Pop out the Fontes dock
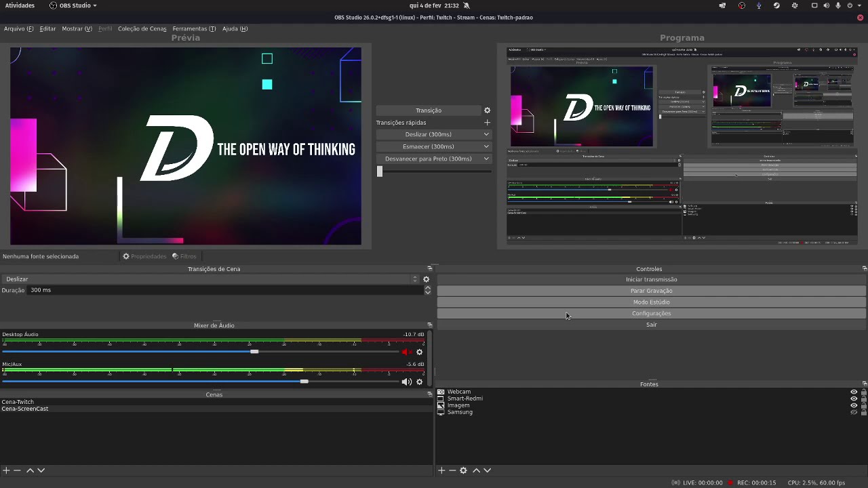The image size is (868, 488). click(x=864, y=384)
